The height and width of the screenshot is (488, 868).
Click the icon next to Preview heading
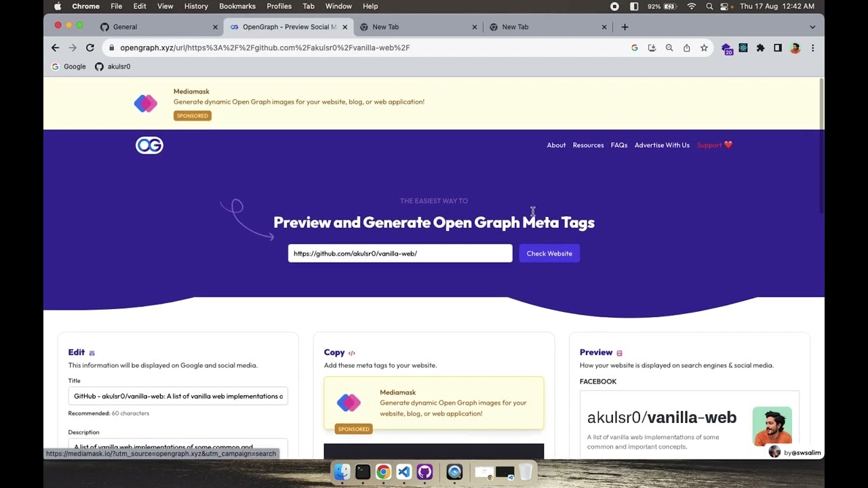619,353
